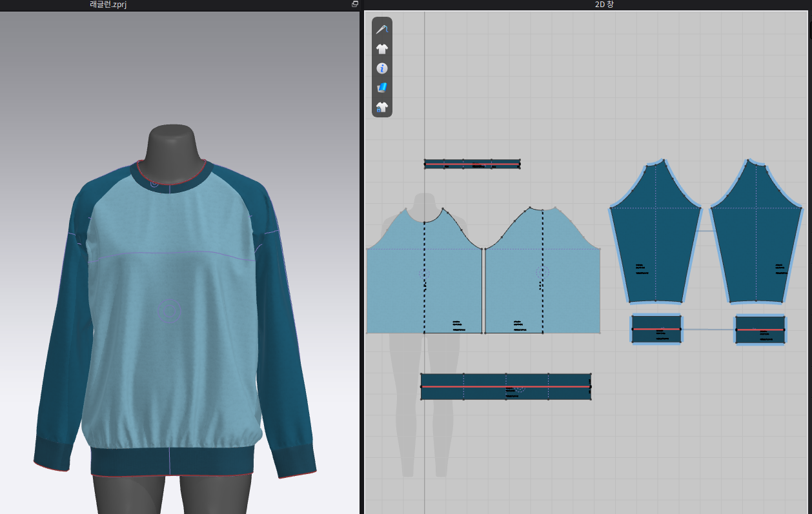The width and height of the screenshot is (812, 514).
Task: Open the blue info icon in the 2D toolbar
Action: coord(382,68)
